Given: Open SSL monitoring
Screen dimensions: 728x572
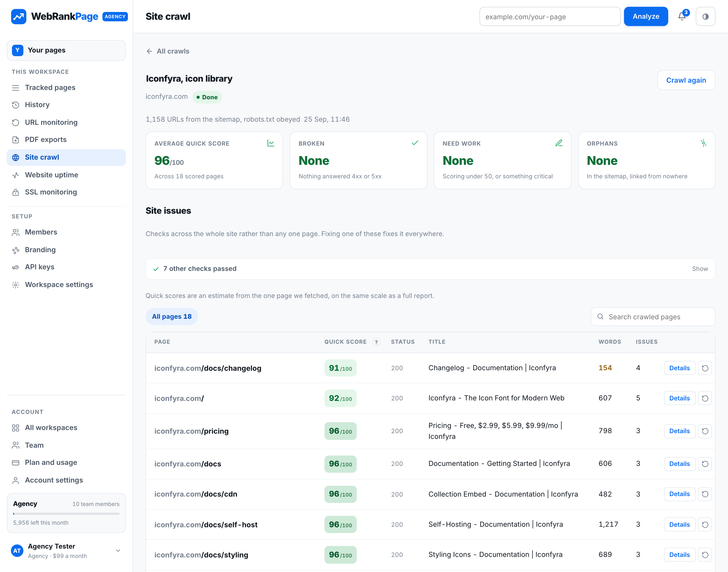Looking at the screenshot, I should tap(66, 192).
